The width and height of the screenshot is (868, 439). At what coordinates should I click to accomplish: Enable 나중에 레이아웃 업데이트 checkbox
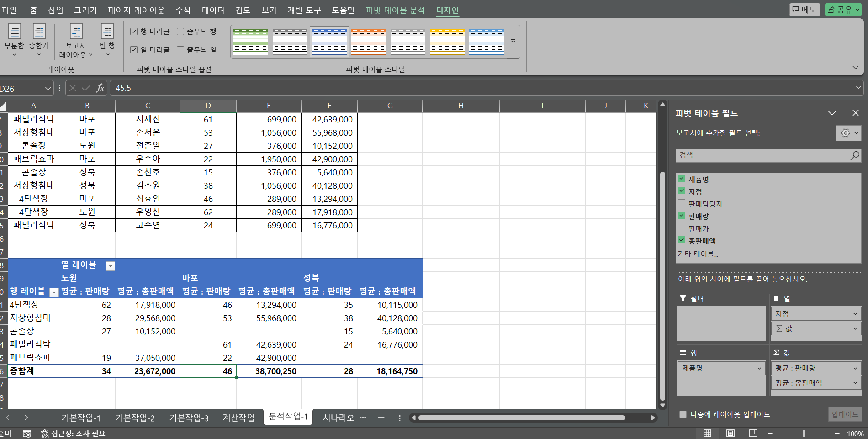point(683,414)
